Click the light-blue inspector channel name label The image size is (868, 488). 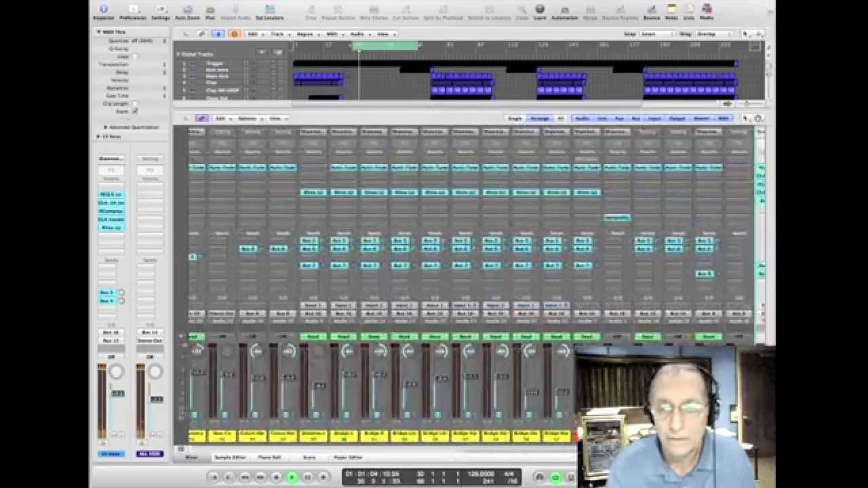(111, 453)
